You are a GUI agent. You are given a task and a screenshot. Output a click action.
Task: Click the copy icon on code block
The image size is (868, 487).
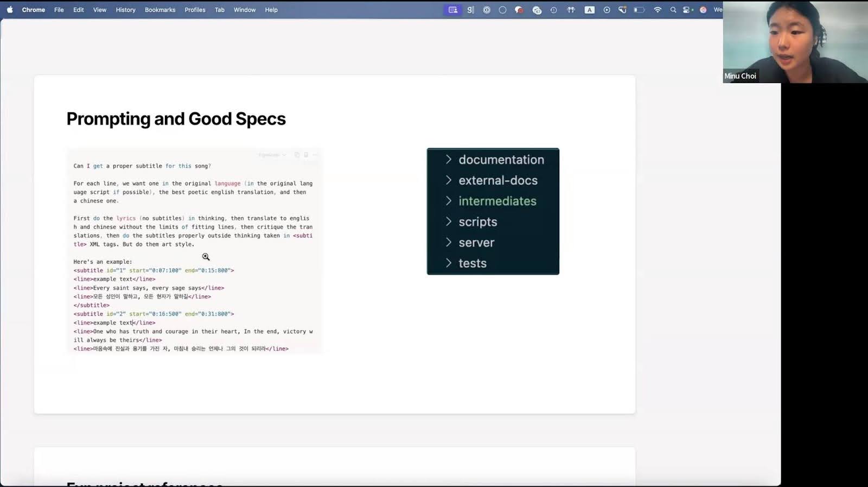(x=297, y=155)
